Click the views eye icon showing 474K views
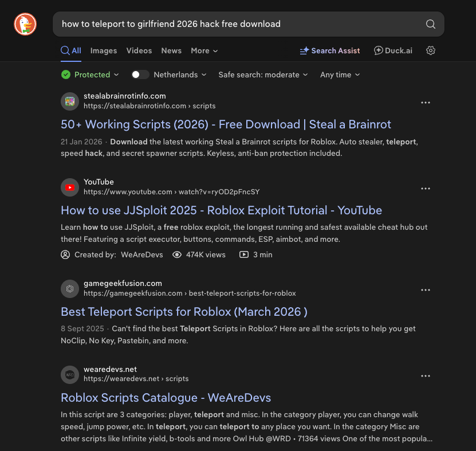476x451 pixels. point(177,254)
